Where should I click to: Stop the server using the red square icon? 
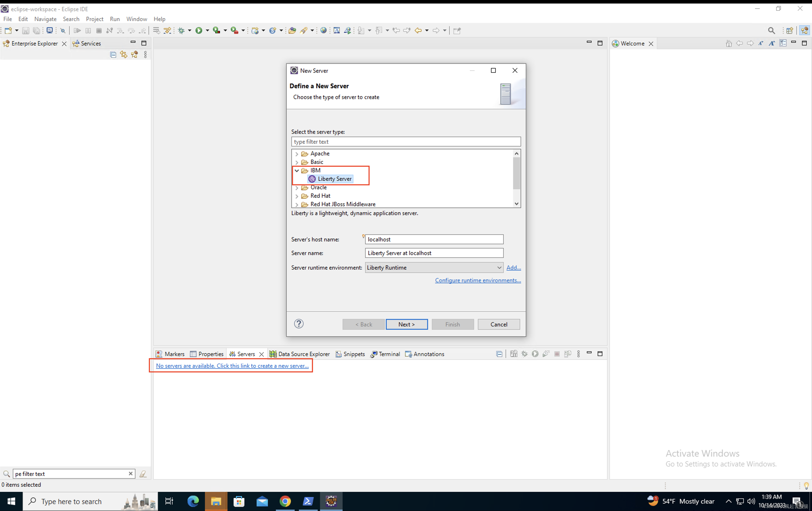[557, 354]
